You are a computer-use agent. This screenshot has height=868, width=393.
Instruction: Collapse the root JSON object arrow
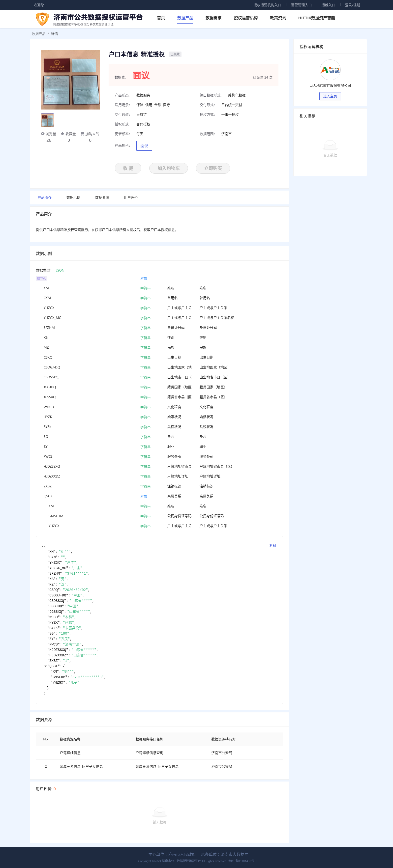coord(42,546)
